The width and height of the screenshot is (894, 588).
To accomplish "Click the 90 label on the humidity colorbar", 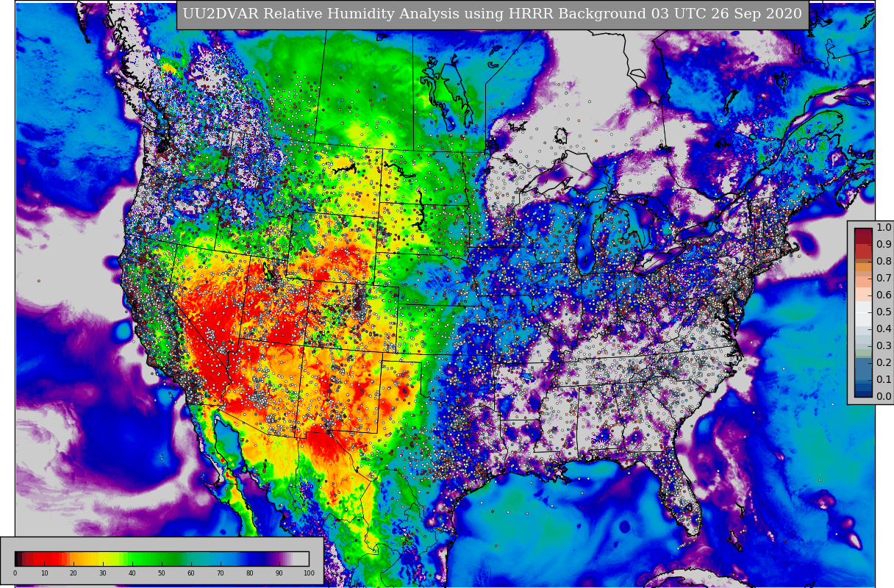I will point(279,573).
